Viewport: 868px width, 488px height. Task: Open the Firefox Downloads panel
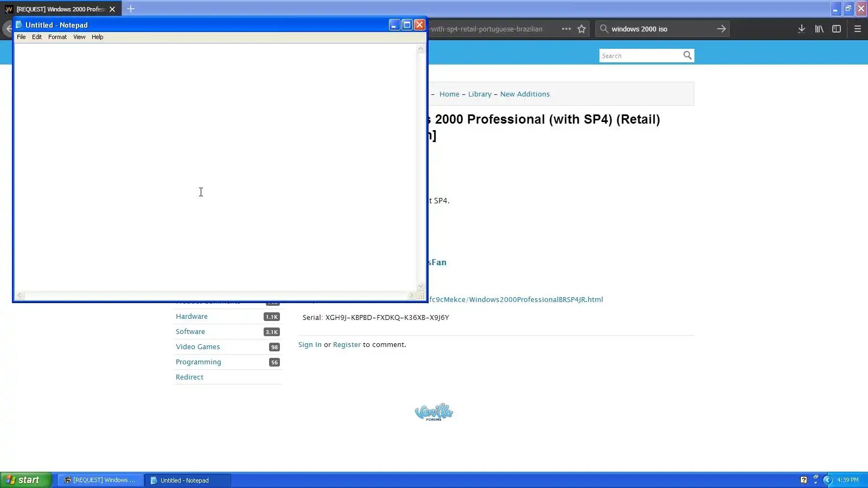click(801, 29)
